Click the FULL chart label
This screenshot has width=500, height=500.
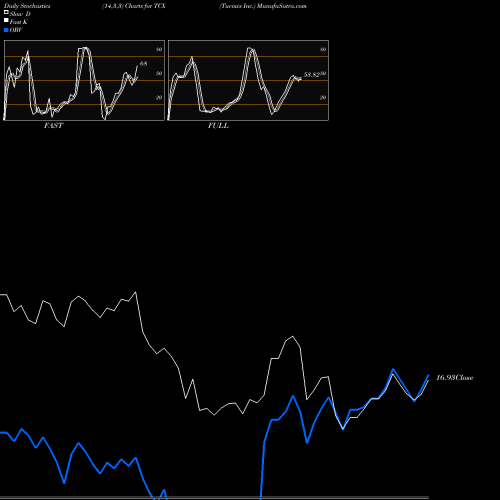(218, 126)
